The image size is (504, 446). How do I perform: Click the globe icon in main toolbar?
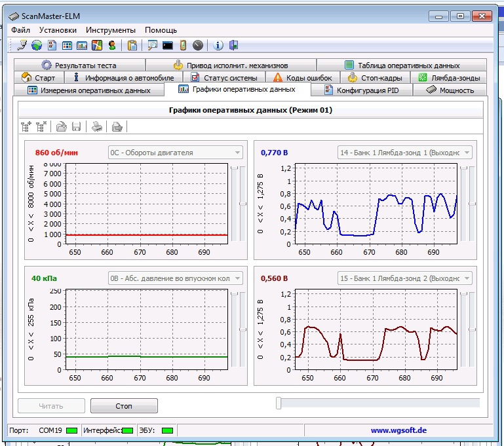point(37,45)
